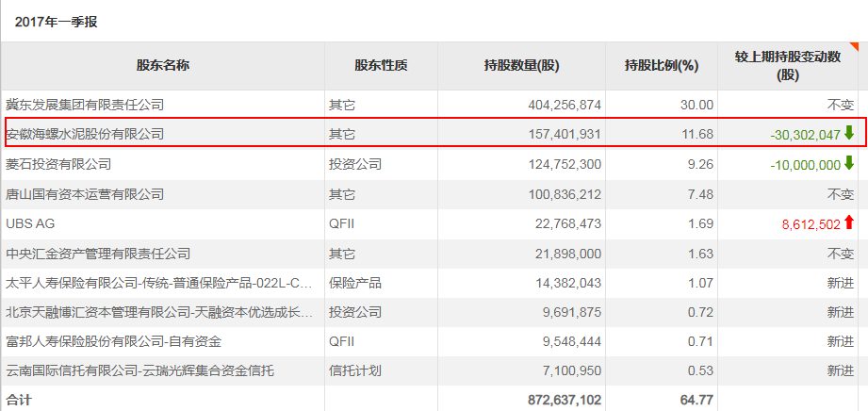Click the 1.63 percentage cell
This screenshot has height=411, width=868.
[701, 255]
